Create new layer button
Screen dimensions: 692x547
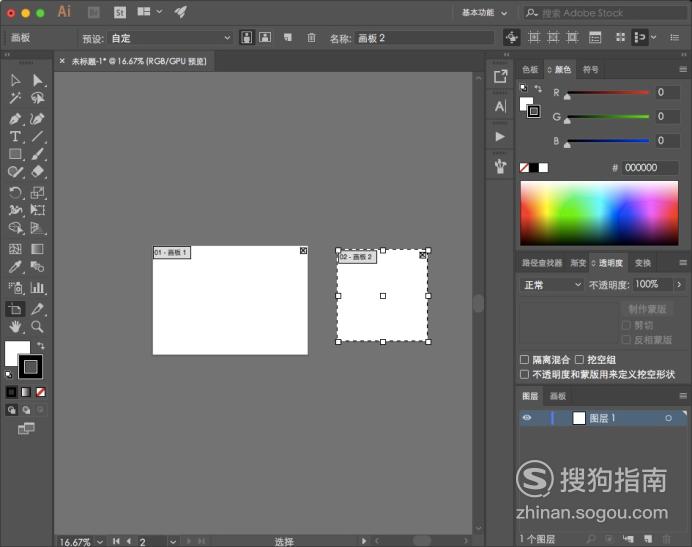click(647, 539)
